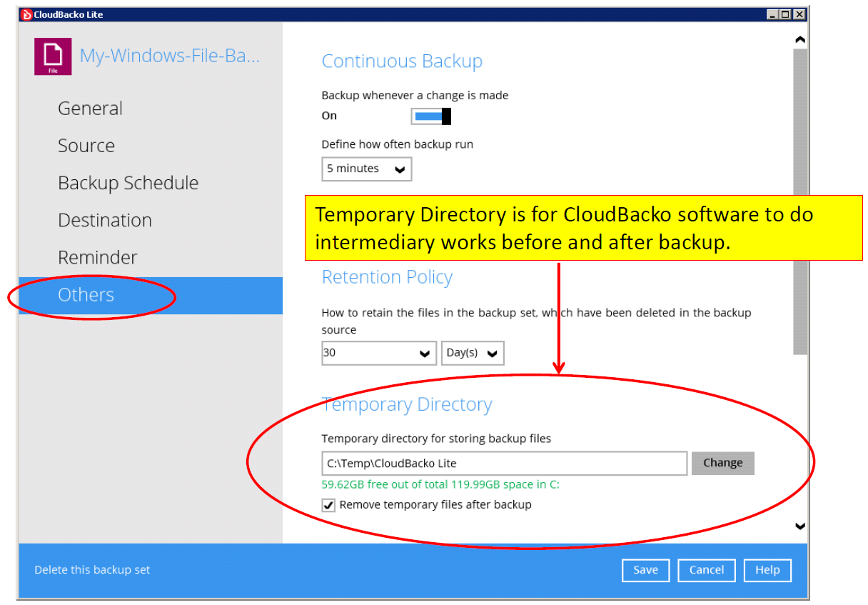868x605 pixels.
Task: Click the Save button
Action: pyautogui.click(x=645, y=570)
